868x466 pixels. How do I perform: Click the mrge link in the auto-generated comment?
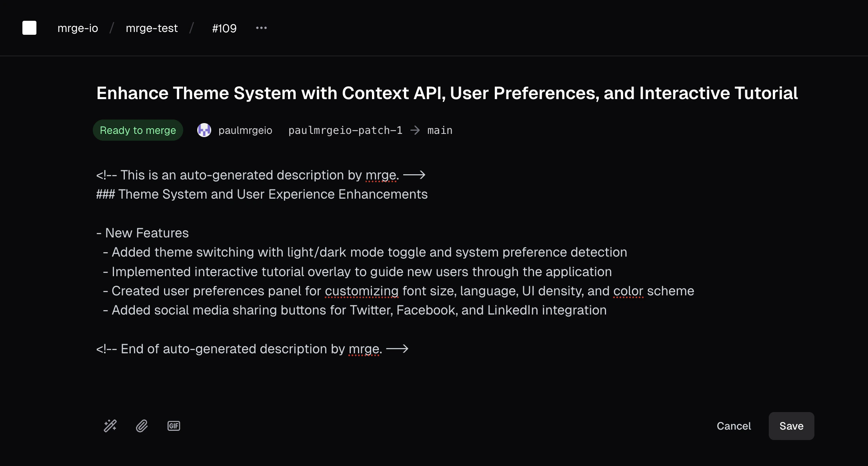click(380, 175)
